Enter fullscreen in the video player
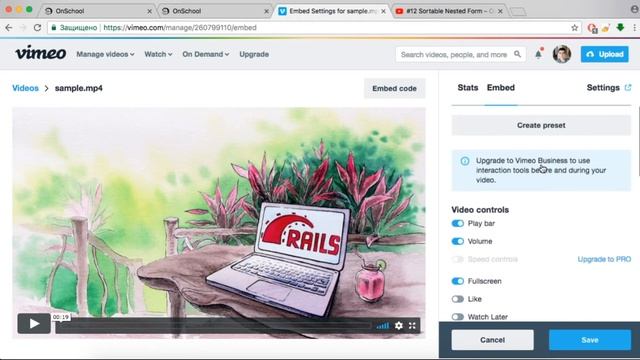This screenshot has width=640, height=360. (x=412, y=325)
